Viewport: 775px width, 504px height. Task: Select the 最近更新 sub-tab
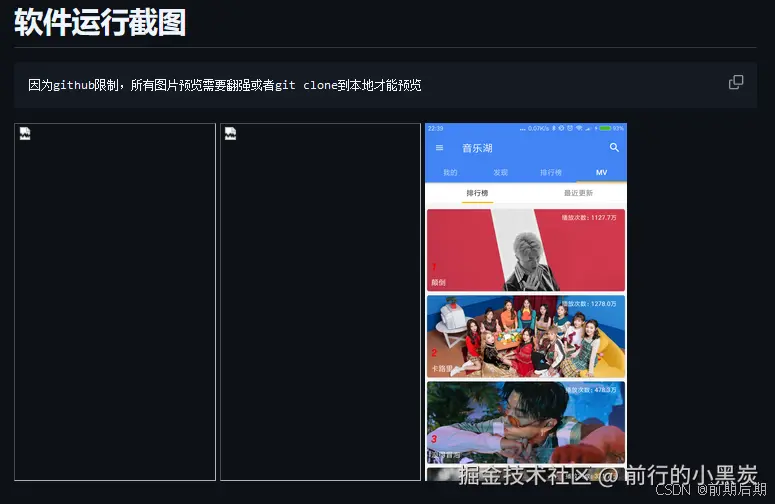pos(578,193)
